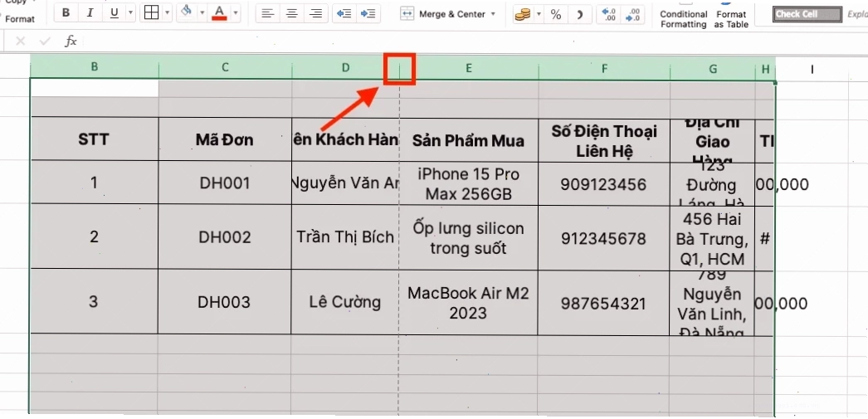Click cell DH001
This screenshot has height=419, width=868.
[x=225, y=183]
